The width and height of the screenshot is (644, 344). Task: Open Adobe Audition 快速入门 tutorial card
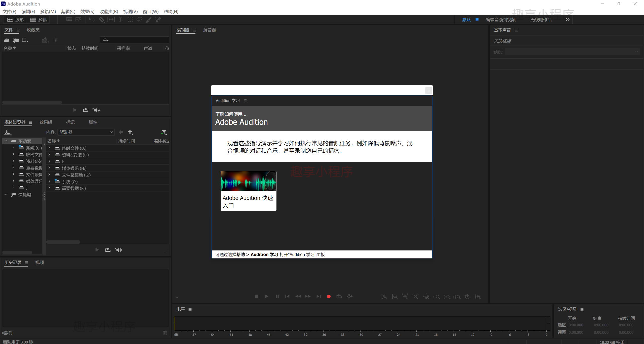tap(248, 191)
